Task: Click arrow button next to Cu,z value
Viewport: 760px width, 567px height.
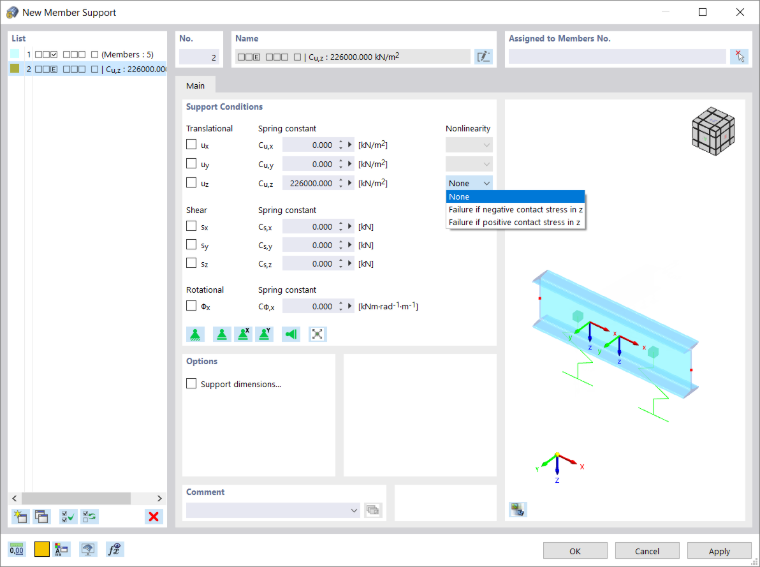Action: [349, 183]
